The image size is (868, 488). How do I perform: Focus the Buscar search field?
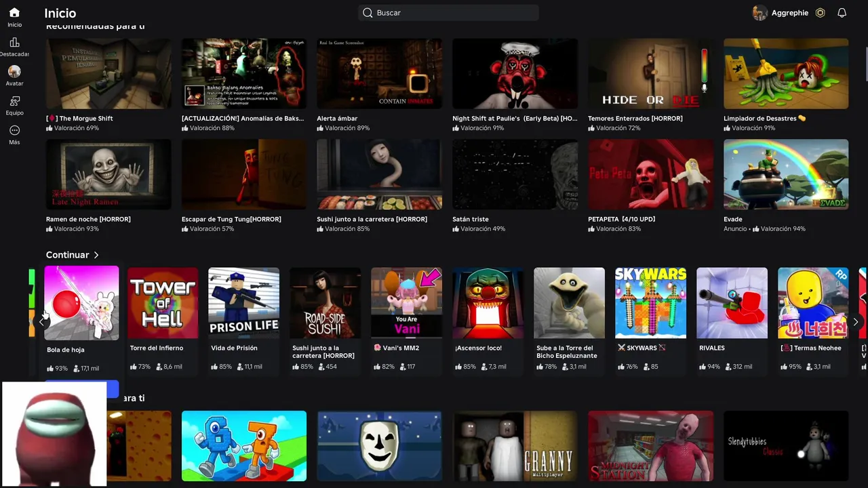tap(449, 13)
